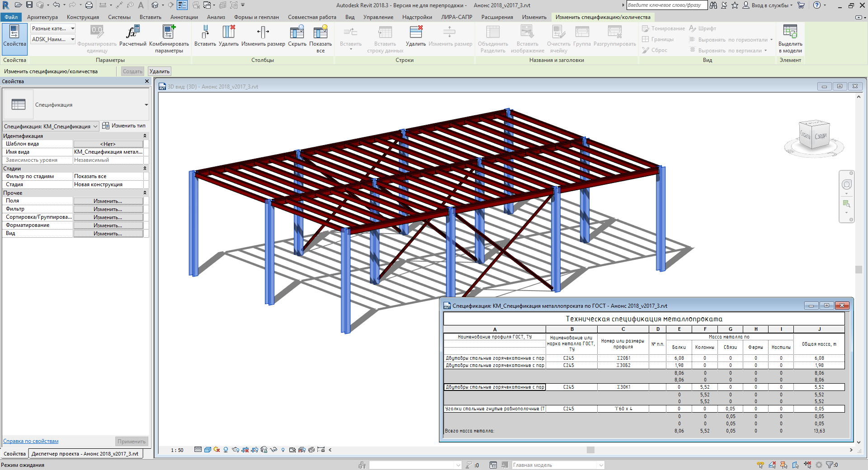This screenshot has height=470, width=868.
Task: Open the Спецификация type selector dropdown
Action: tap(146, 105)
